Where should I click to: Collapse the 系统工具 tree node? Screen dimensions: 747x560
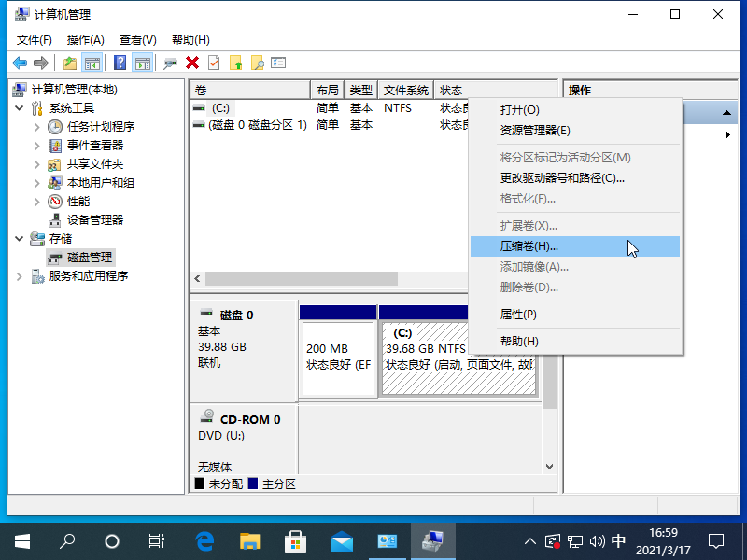pyautogui.click(x=21, y=108)
